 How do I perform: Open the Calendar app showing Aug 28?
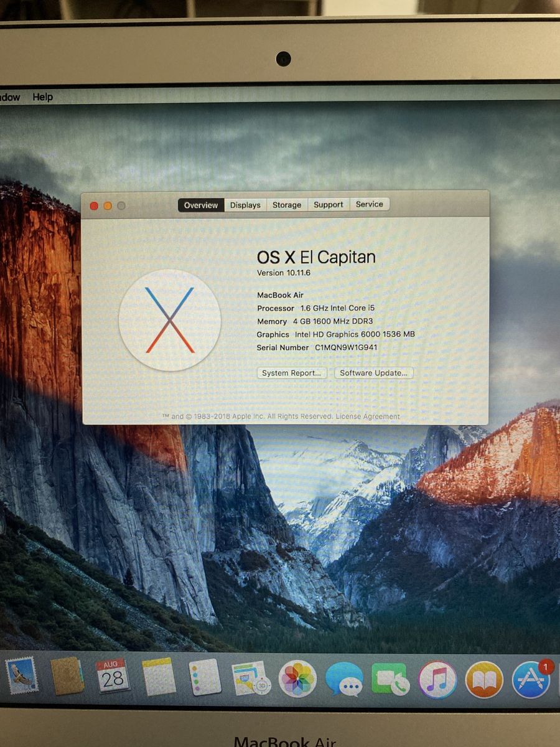113,676
